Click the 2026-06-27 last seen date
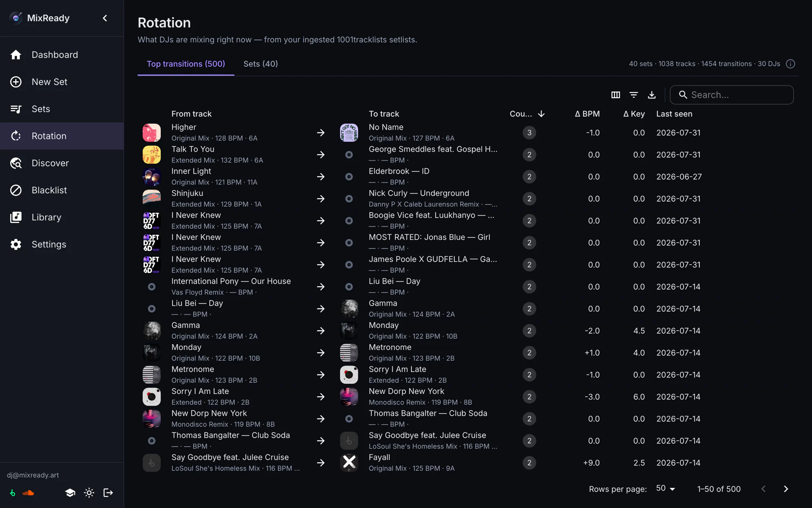This screenshot has width=812, height=508. 679,177
